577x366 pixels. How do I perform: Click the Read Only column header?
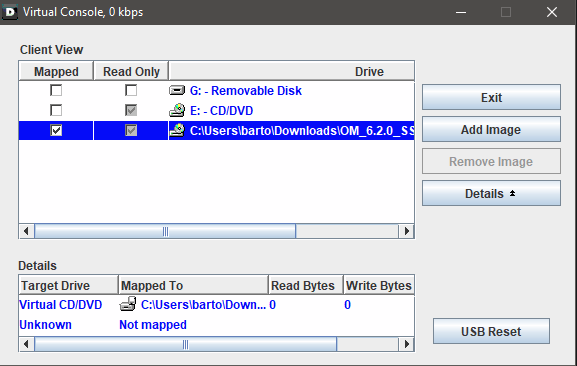(x=131, y=71)
